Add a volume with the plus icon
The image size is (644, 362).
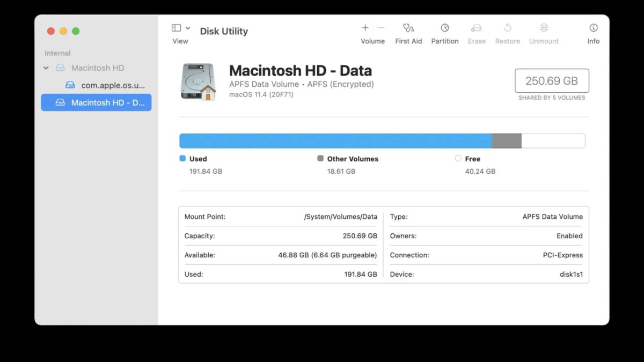point(365,28)
